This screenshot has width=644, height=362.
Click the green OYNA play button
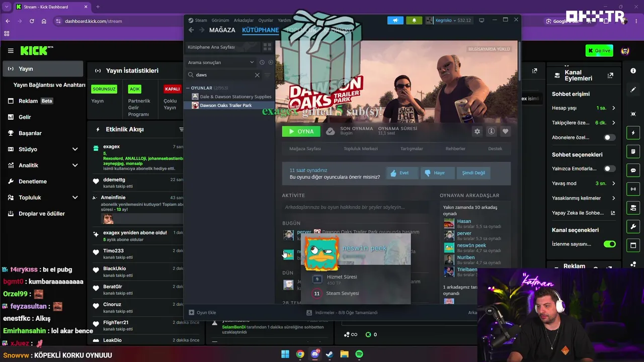[x=301, y=131]
